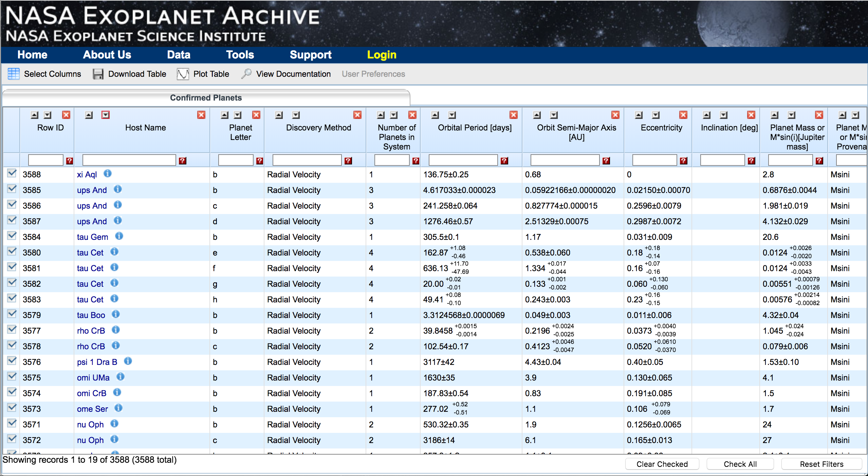Click the View Documentation magnifier icon
The image size is (868, 476).
point(246,73)
